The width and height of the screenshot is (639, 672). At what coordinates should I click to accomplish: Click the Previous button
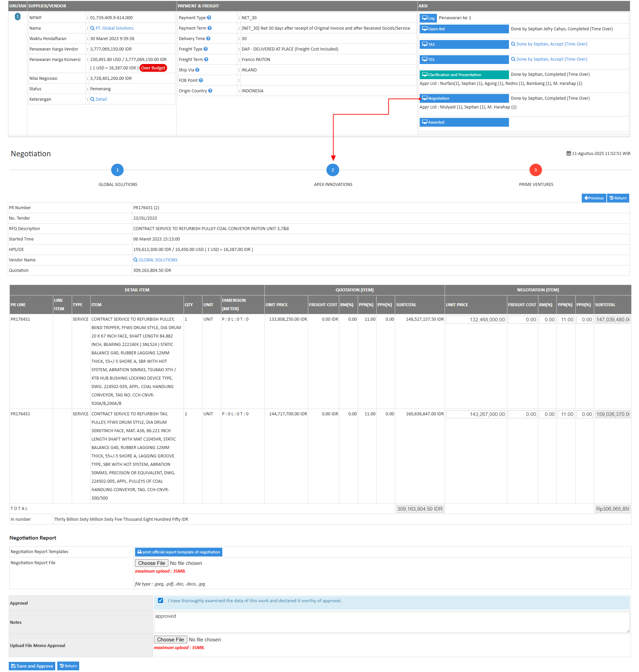594,198
